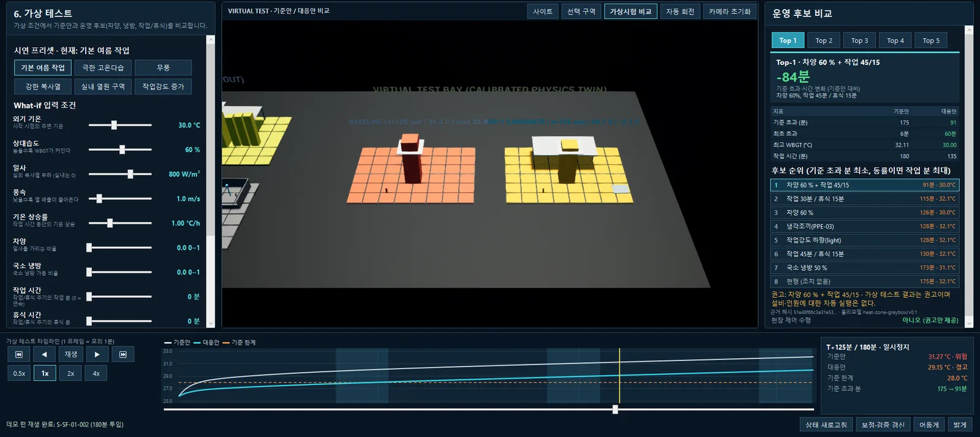This screenshot has height=437, width=980.
Task: Set playback speed to 0.5x
Action: [x=19, y=373]
